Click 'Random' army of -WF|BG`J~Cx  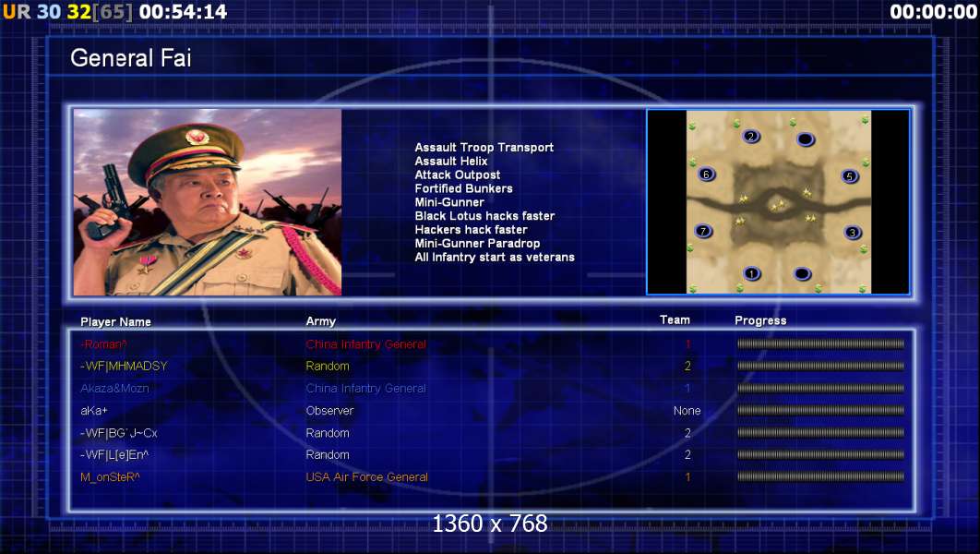point(328,433)
